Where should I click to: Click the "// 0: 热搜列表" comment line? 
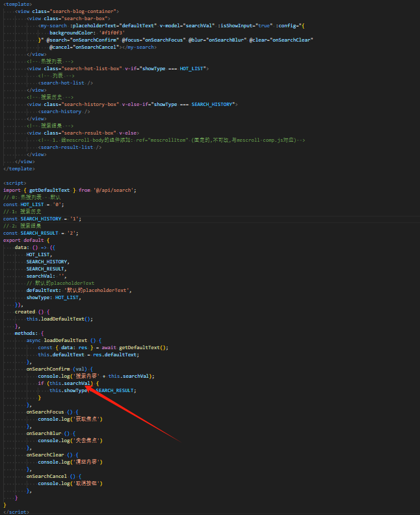click(32, 198)
